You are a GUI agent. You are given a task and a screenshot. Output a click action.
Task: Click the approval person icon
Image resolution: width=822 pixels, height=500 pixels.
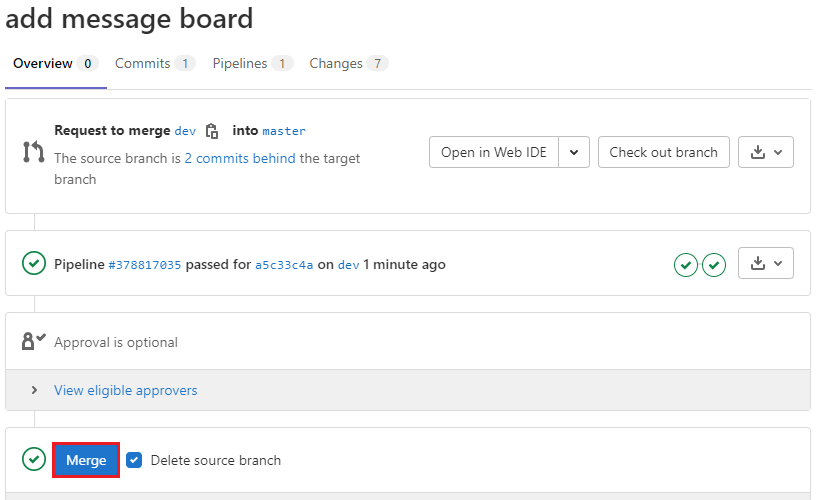click(34, 341)
